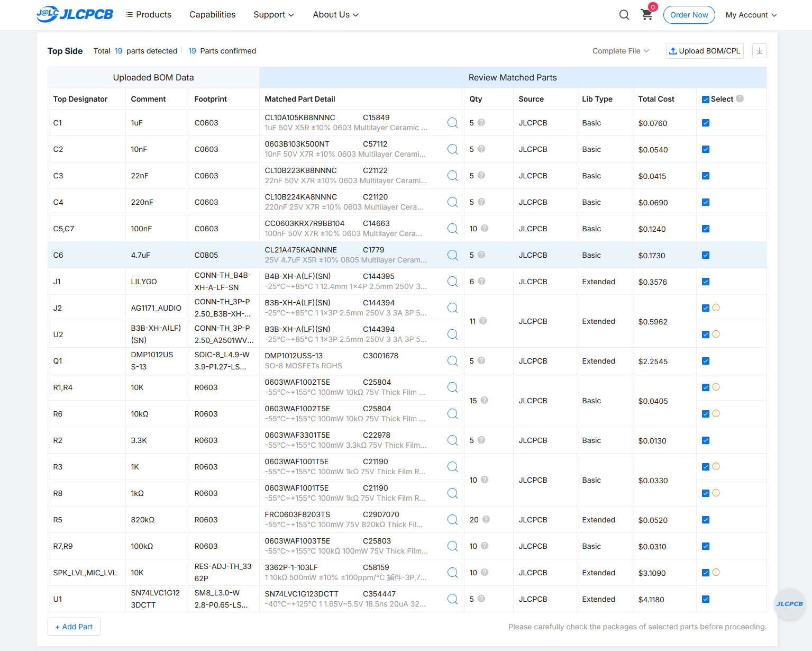Click magnifier in R1,R4 row
This screenshot has height=651, width=812.
tap(453, 387)
